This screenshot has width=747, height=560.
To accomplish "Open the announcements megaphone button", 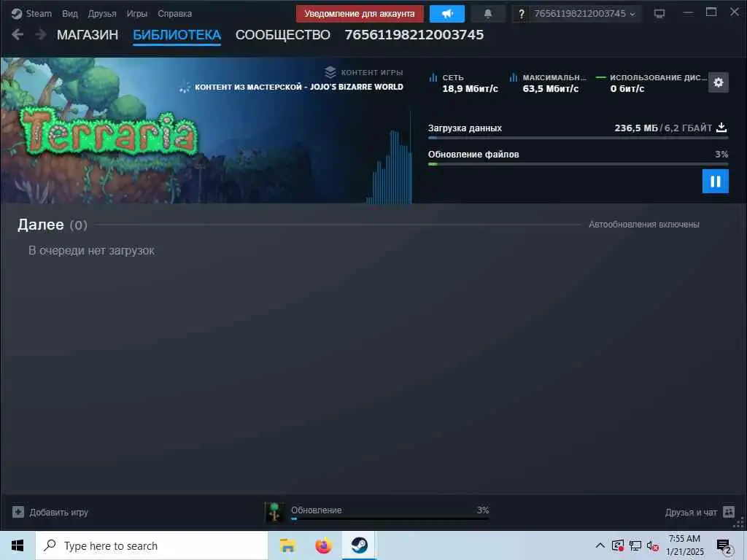I will (x=447, y=14).
